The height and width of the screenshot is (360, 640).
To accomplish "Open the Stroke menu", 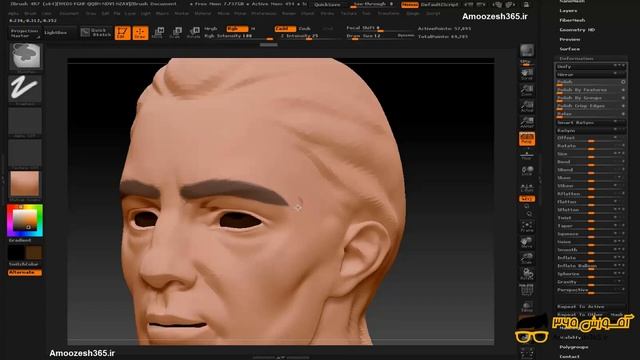I will [327, 13].
